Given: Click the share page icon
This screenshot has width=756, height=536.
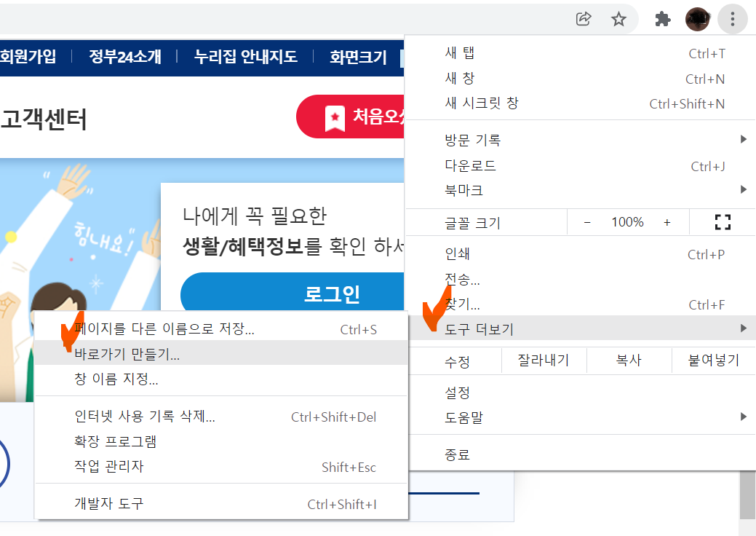Looking at the screenshot, I should (584, 19).
